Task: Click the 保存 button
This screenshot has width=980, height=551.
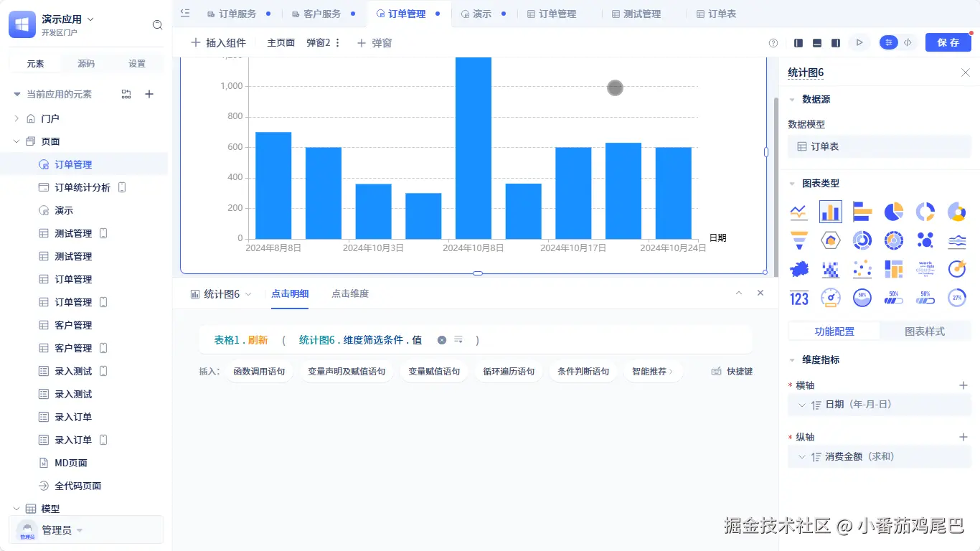Action: 948,42
